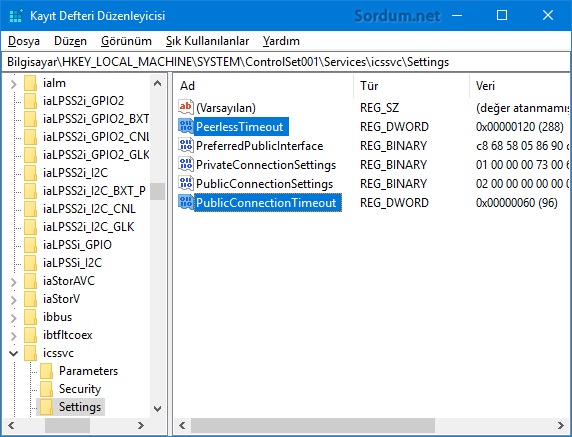The width and height of the screenshot is (572, 437).
Task: Click the values pane horizontal scrollbar thumb
Action: tap(313, 425)
